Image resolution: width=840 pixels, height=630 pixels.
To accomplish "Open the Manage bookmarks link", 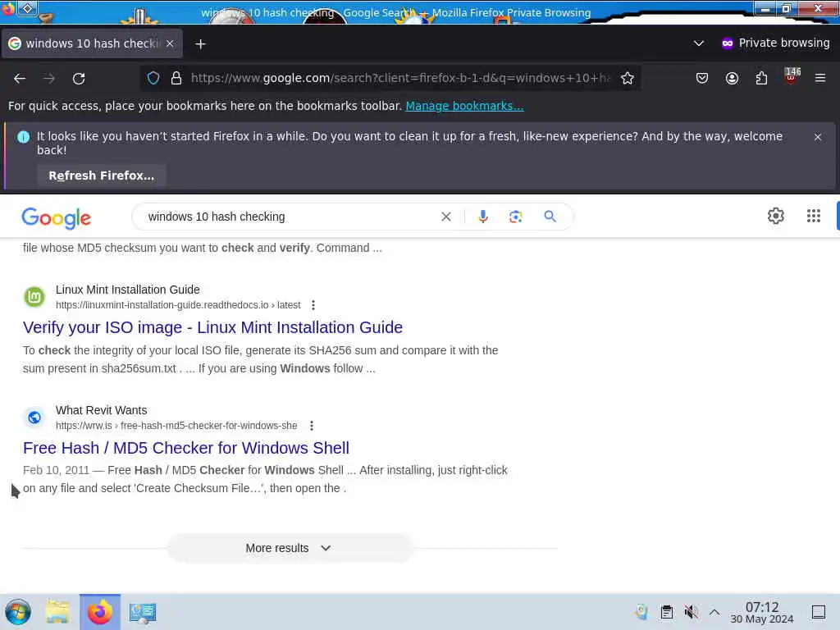I will point(464,106).
